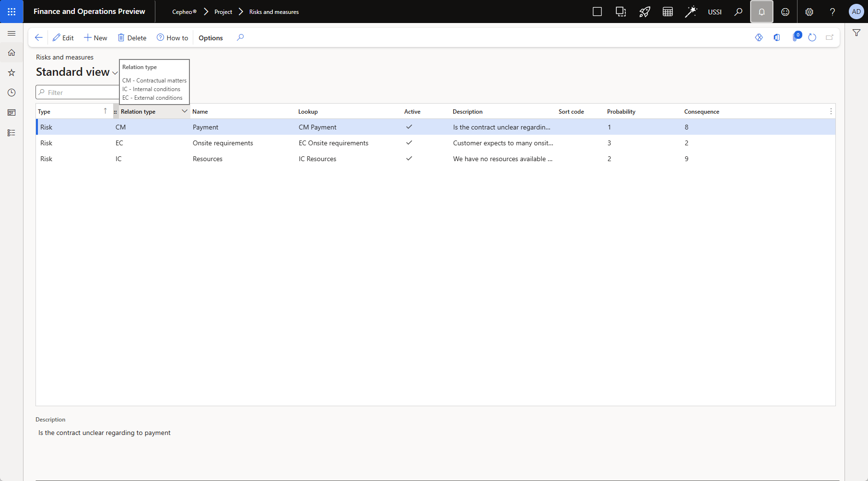Viewport: 868px width, 481px height.
Task: Open Relation type column dropdown arrow
Action: click(x=184, y=111)
